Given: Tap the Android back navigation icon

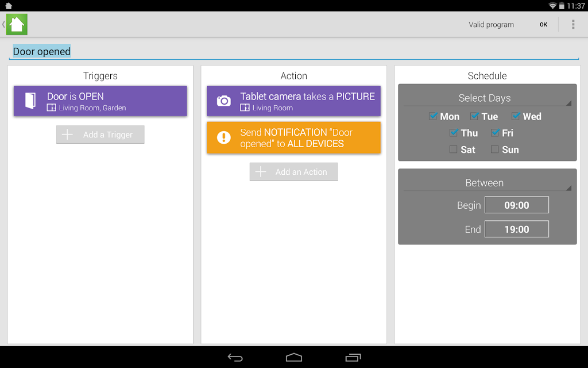Looking at the screenshot, I should pos(235,358).
